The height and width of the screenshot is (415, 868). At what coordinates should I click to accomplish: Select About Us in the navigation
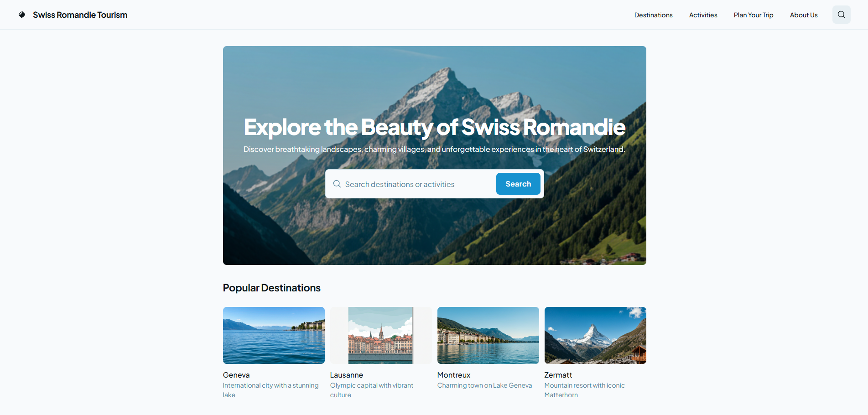[x=804, y=15]
